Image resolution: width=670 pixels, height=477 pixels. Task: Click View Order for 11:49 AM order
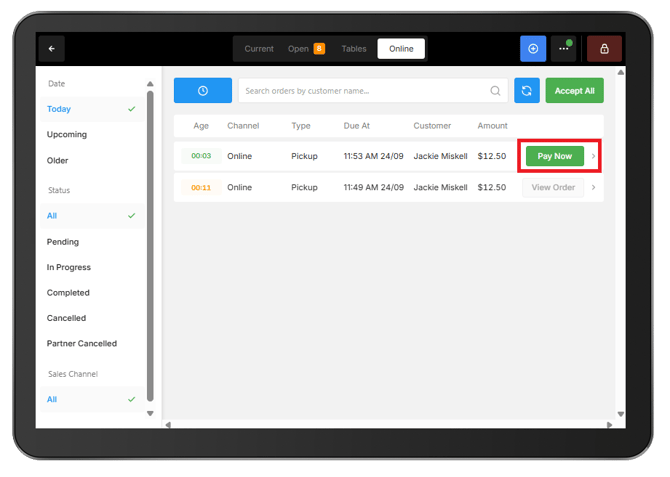pyautogui.click(x=553, y=187)
